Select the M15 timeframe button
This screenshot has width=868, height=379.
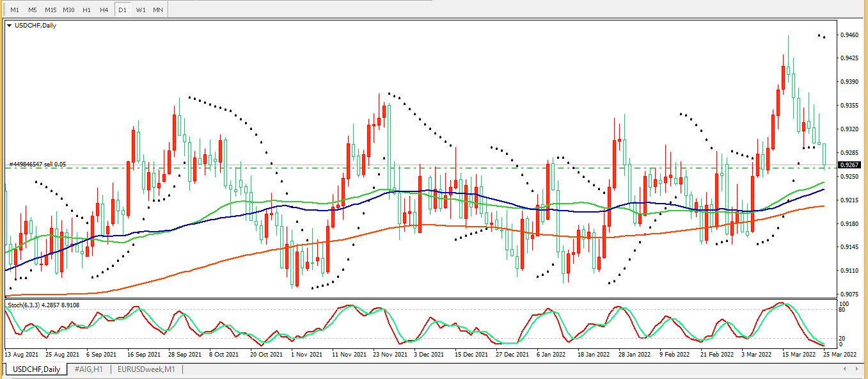(x=51, y=10)
